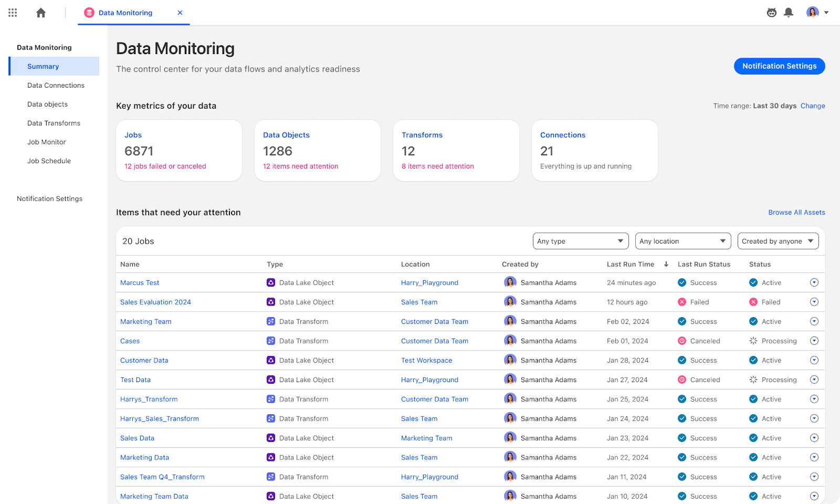Expand the Any type filter dropdown
Image resolution: width=840 pixels, height=504 pixels.
[580, 241]
